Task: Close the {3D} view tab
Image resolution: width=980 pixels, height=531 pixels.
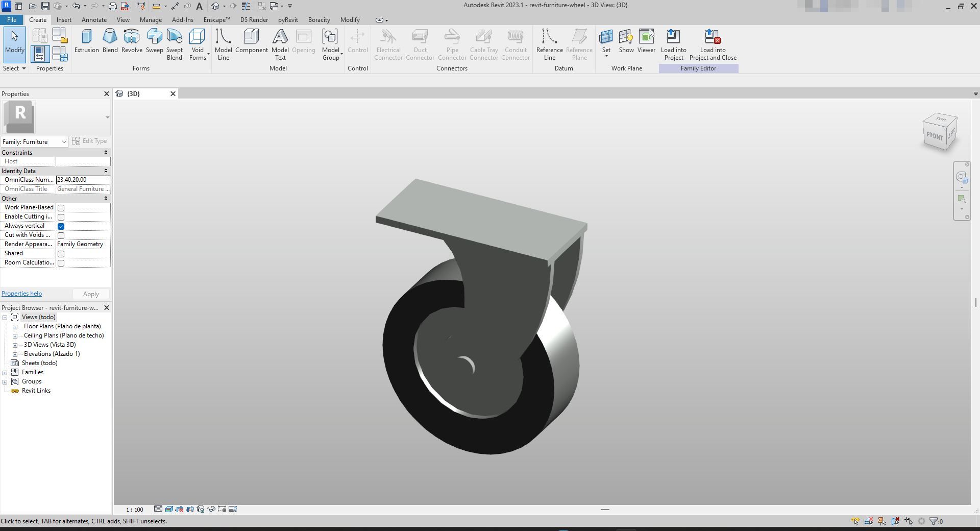Action: click(173, 93)
